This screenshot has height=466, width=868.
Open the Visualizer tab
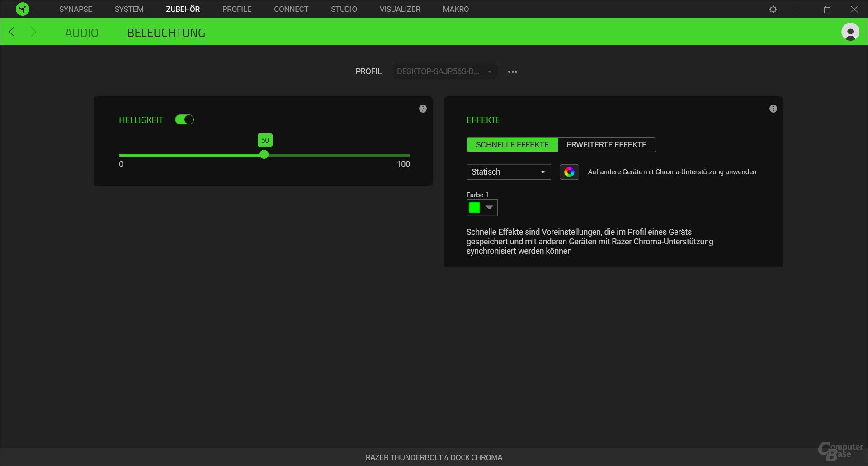(x=400, y=9)
